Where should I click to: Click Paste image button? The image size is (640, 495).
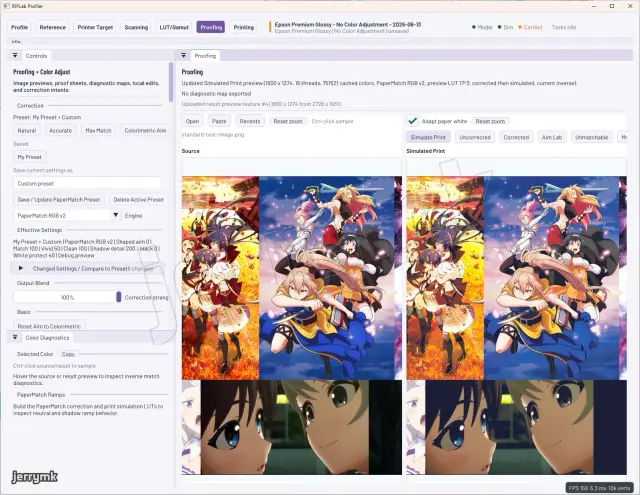219,121
